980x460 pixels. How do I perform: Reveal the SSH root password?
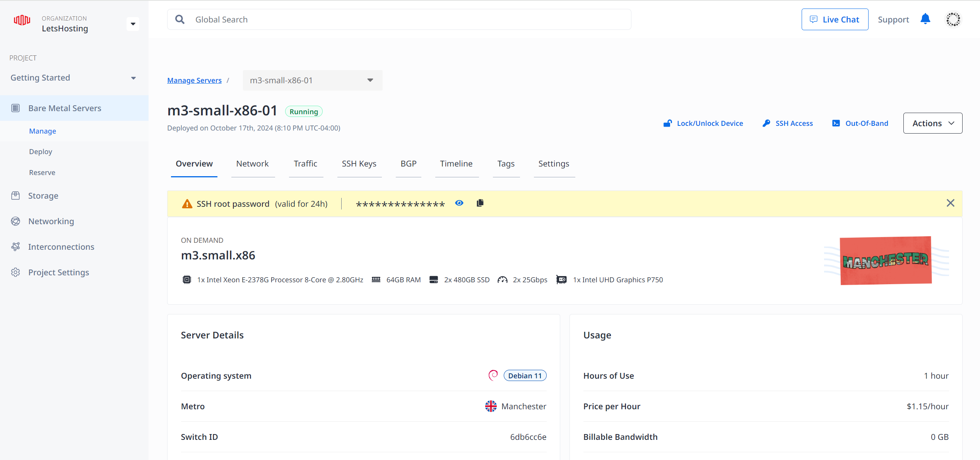tap(459, 203)
